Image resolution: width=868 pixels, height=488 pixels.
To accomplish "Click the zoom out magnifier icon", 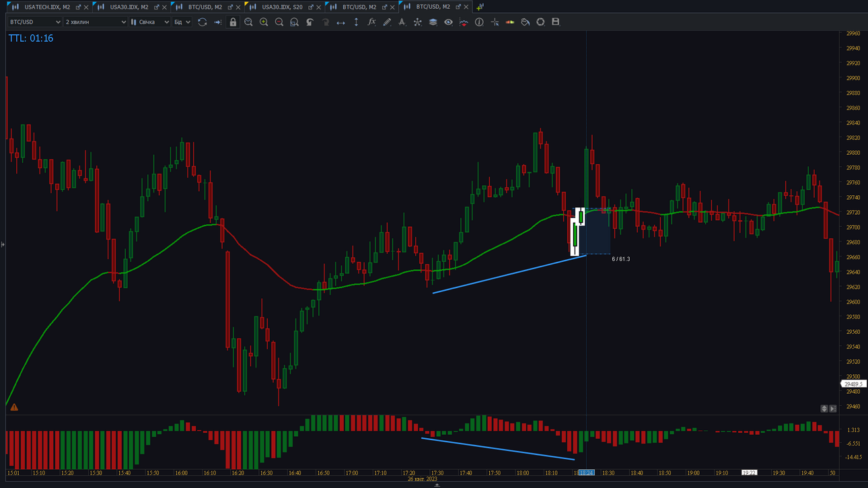I will (x=279, y=22).
